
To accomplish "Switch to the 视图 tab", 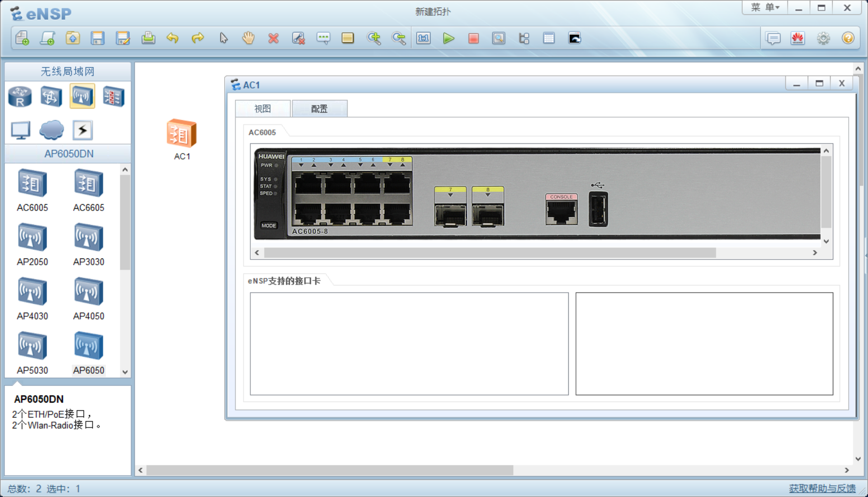I will [x=263, y=108].
